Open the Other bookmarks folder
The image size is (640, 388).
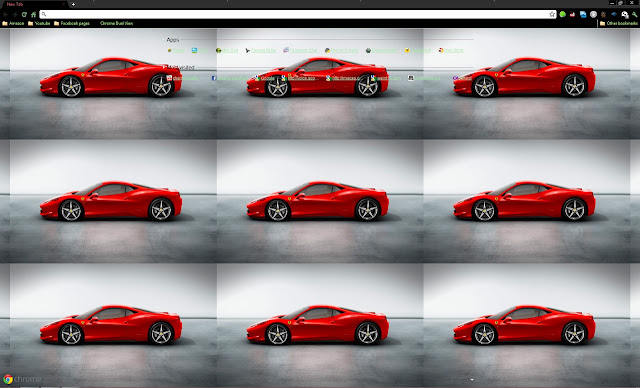click(x=618, y=23)
